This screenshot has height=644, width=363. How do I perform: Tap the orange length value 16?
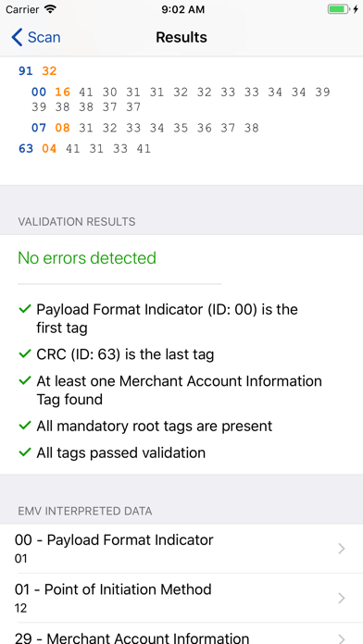(62, 92)
